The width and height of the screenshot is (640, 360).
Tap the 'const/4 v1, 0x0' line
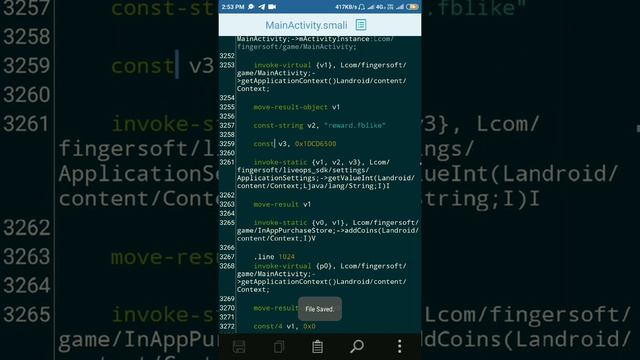[x=284, y=326]
